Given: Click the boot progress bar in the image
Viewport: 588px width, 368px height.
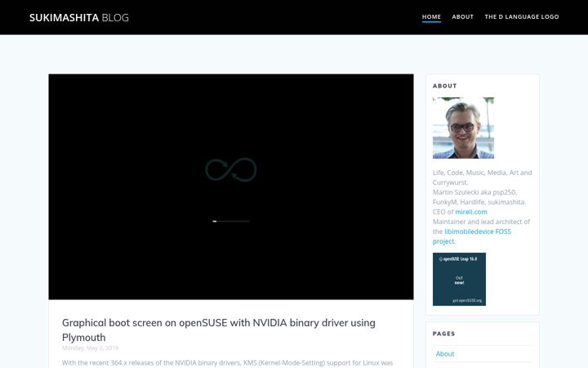Looking at the screenshot, I should pos(231,221).
